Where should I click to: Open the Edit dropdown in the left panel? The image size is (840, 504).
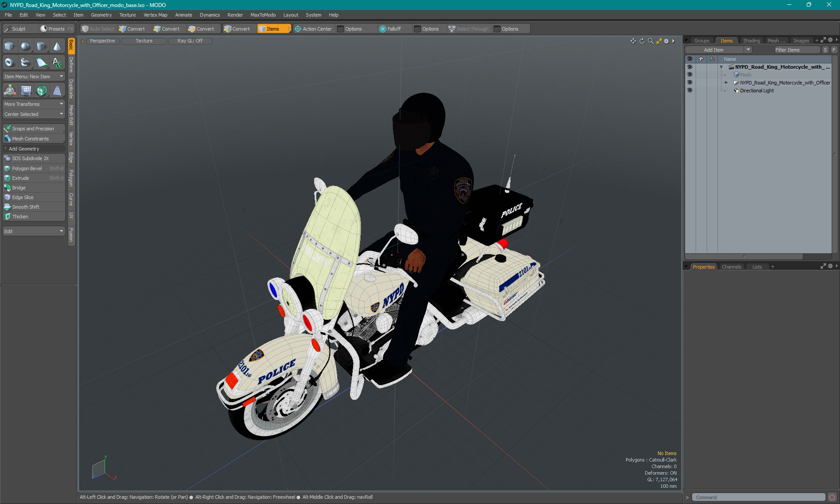(x=34, y=231)
